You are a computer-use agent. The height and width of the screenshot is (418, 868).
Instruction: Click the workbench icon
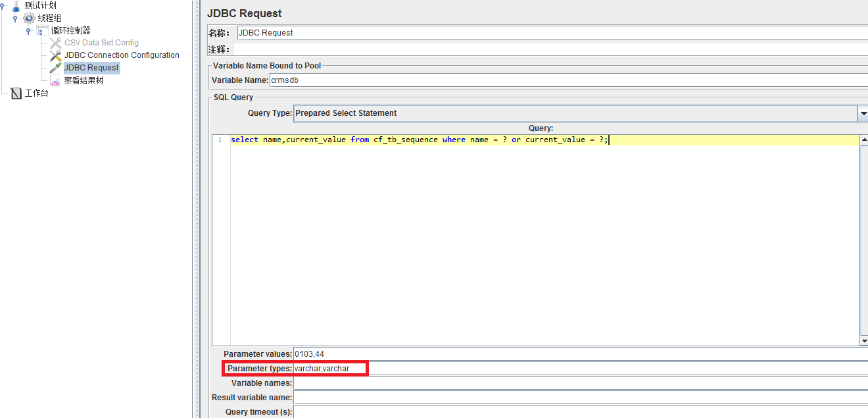(16, 93)
